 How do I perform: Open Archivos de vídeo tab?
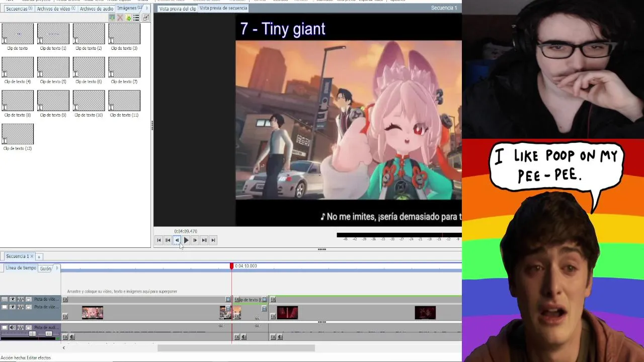tap(56, 9)
